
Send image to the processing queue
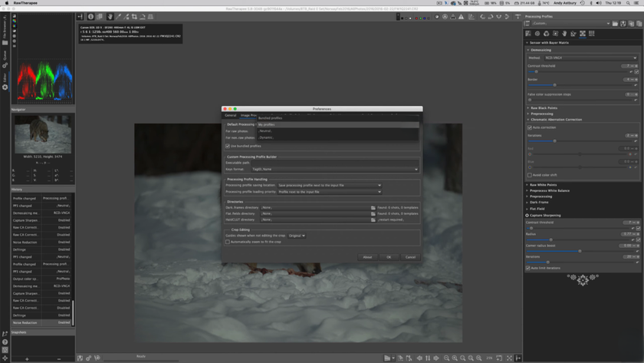[x=89, y=358]
